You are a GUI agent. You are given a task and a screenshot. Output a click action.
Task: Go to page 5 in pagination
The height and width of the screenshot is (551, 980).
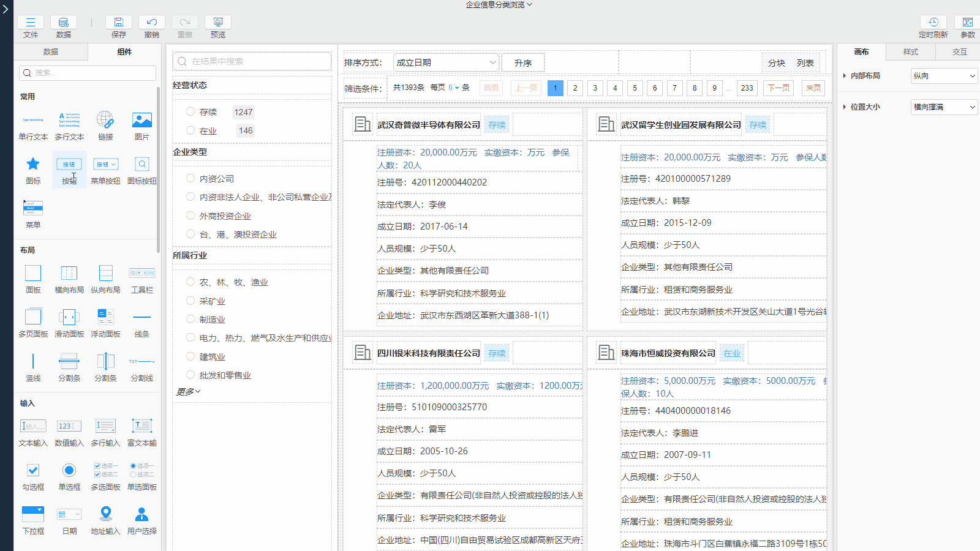click(635, 88)
